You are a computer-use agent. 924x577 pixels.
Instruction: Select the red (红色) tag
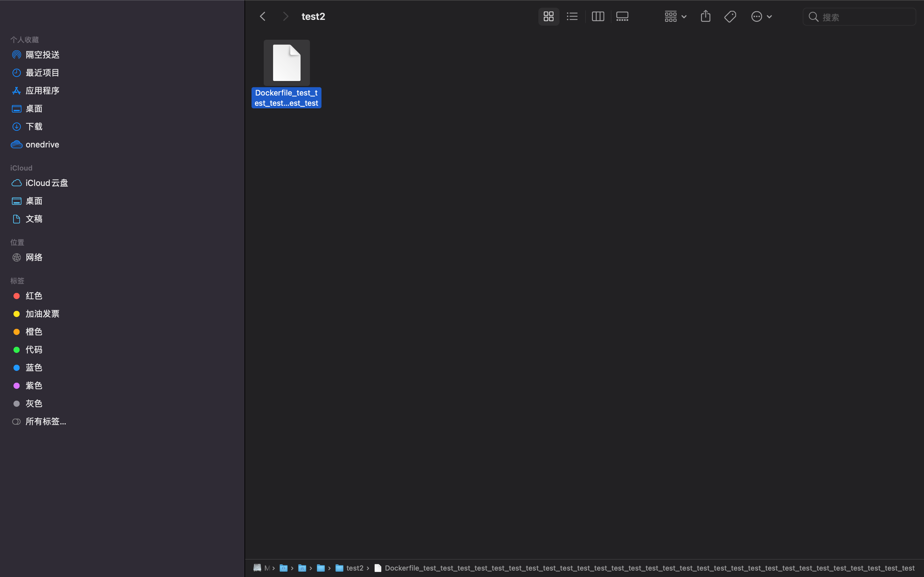pyautogui.click(x=34, y=296)
